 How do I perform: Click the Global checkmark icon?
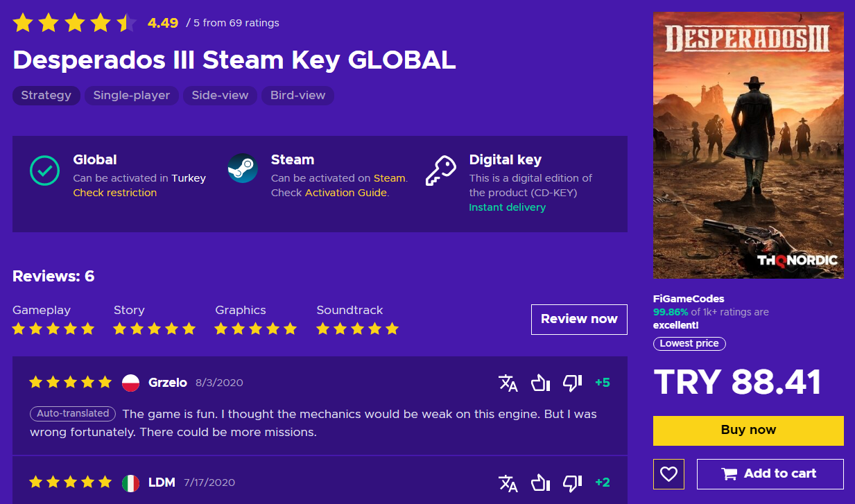pos(44,171)
